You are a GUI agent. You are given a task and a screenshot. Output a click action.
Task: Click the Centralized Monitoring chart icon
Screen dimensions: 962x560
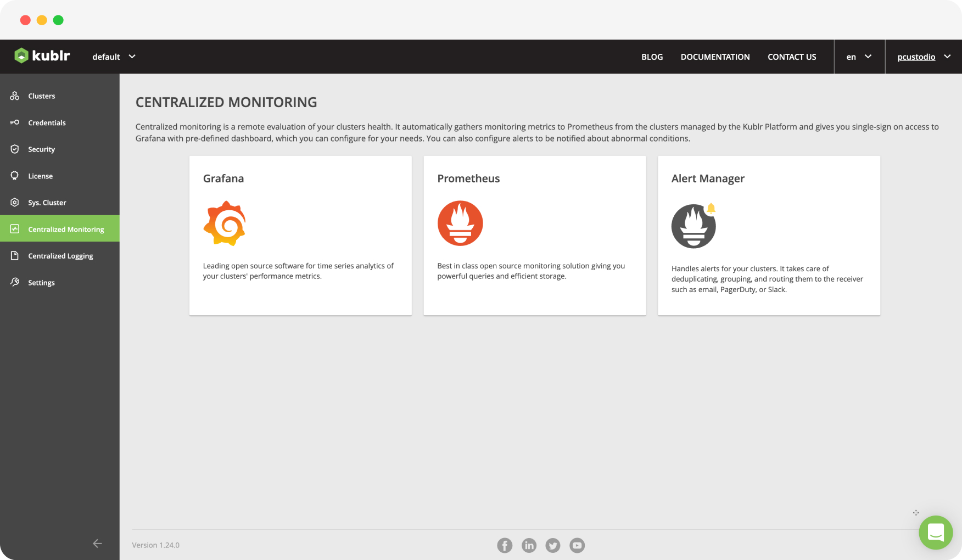click(x=15, y=229)
